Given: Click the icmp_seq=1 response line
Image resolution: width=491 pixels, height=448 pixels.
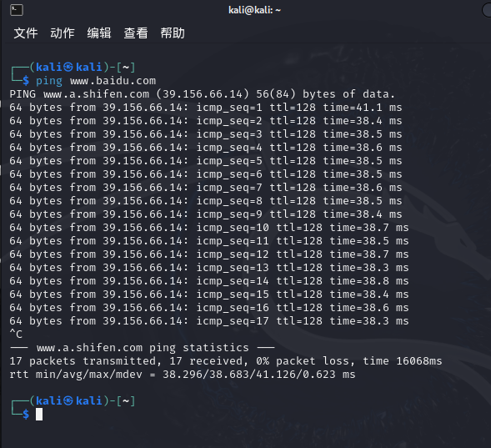Looking at the screenshot, I should click(206, 108).
